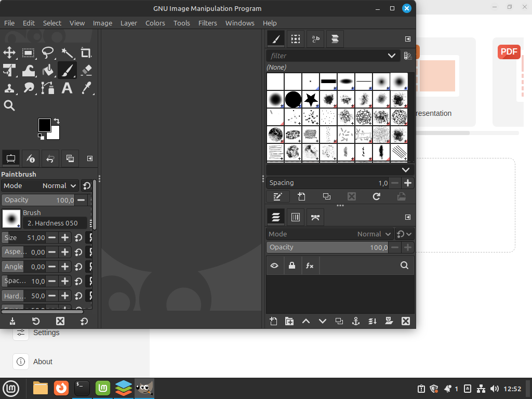Viewport: 532px width, 399px height.
Task: Delete tool preset at tool options bottom
Action: coord(60,321)
